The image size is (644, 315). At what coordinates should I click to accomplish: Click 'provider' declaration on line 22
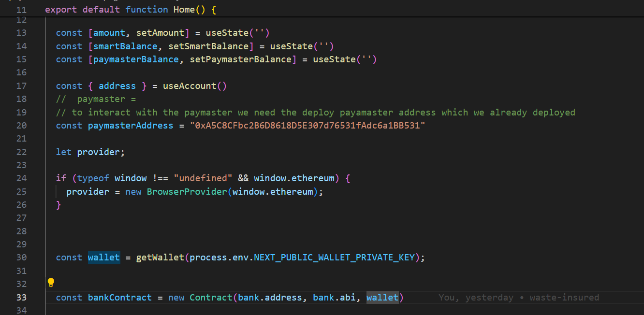point(100,152)
